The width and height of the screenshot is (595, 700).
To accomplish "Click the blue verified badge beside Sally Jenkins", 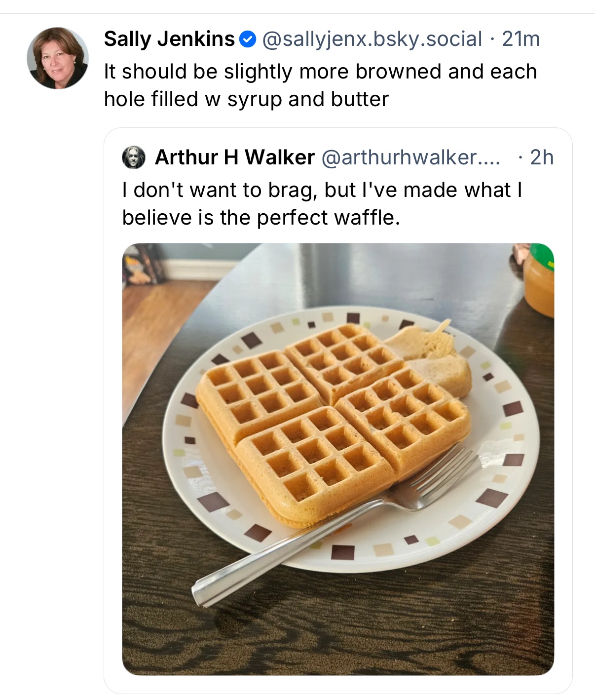I will pos(248,39).
